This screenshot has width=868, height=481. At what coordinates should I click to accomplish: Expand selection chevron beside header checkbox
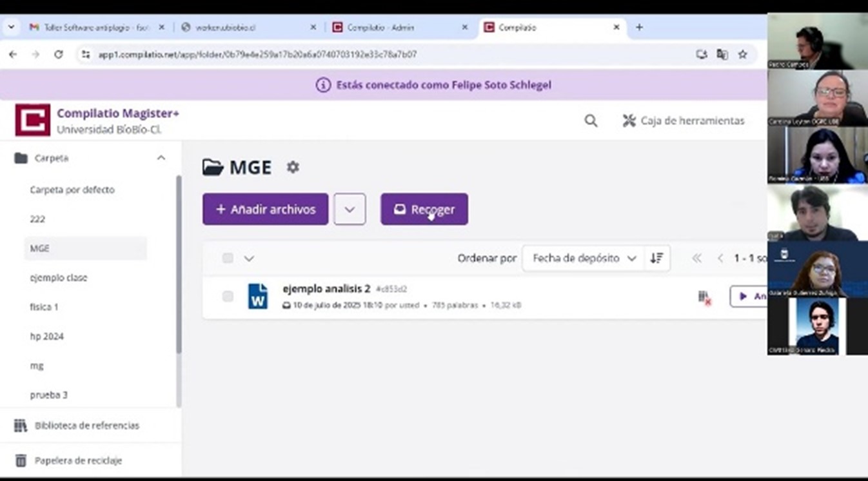point(249,259)
